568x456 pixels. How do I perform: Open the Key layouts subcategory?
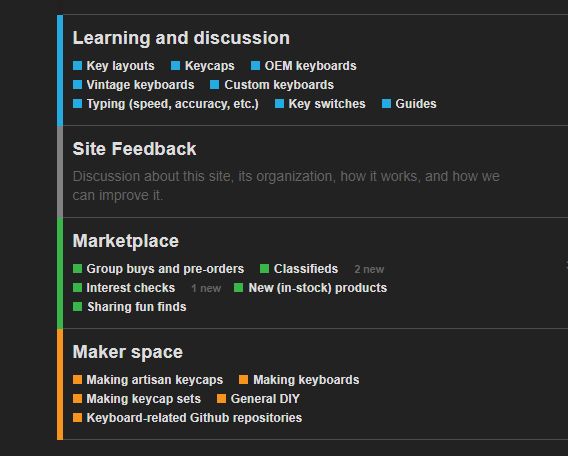pos(120,66)
